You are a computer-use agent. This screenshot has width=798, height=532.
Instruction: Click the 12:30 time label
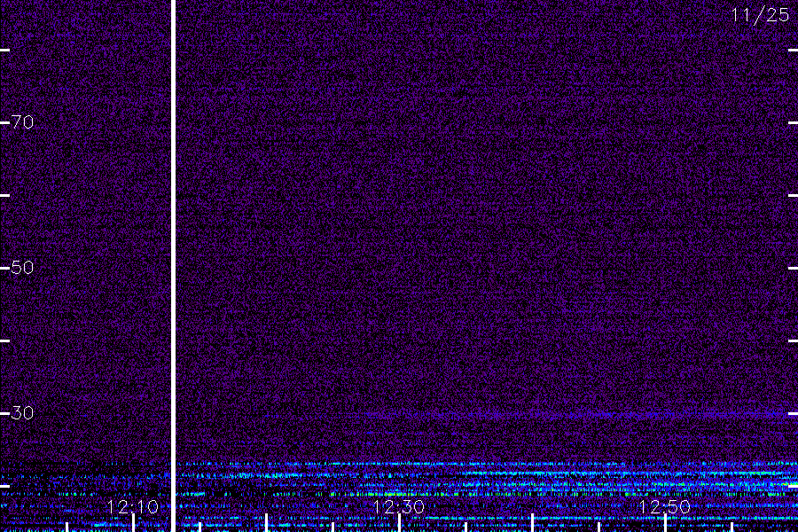click(398, 507)
